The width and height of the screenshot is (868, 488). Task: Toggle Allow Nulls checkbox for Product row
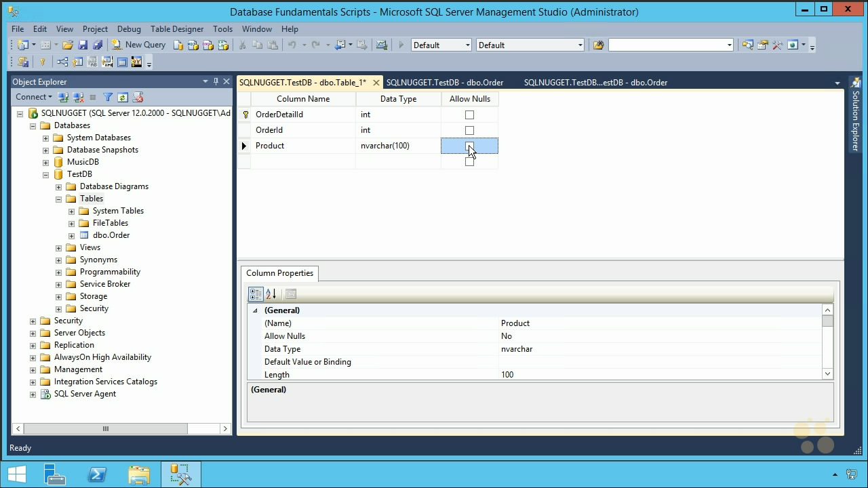(x=469, y=146)
